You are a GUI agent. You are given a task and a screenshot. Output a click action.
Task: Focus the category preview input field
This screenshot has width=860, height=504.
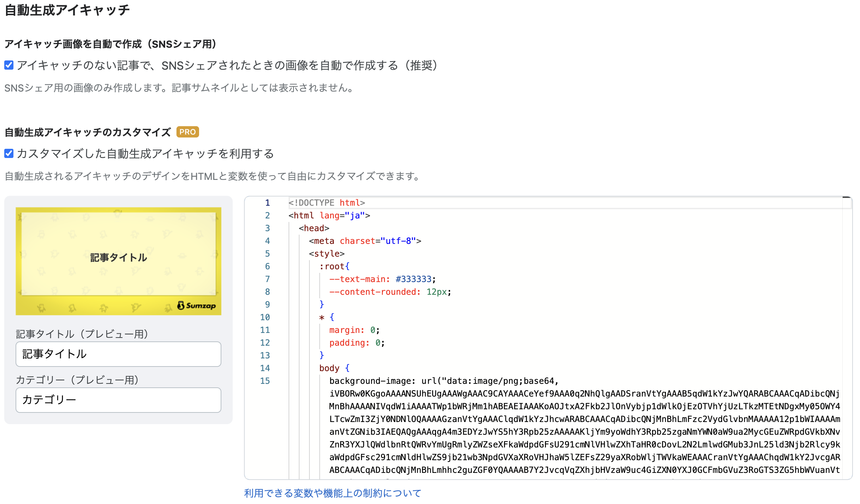click(x=118, y=400)
